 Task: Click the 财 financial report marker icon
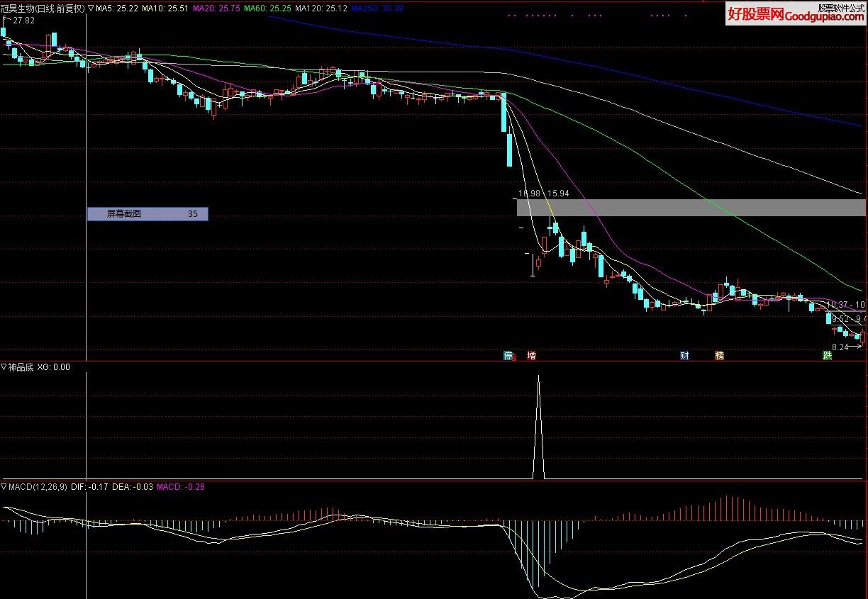pyautogui.click(x=684, y=355)
